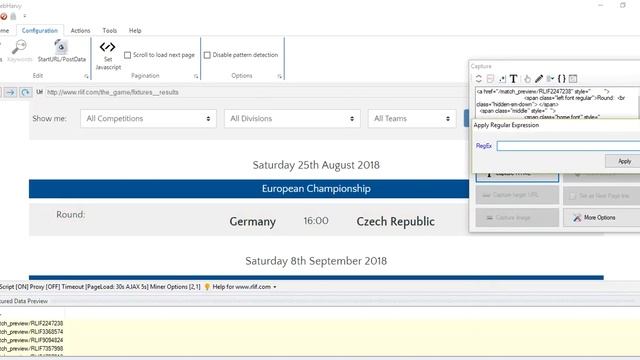Open the icon dropdown next to the pencil
This screenshot has width=640, height=360.
tap(550, 79)
